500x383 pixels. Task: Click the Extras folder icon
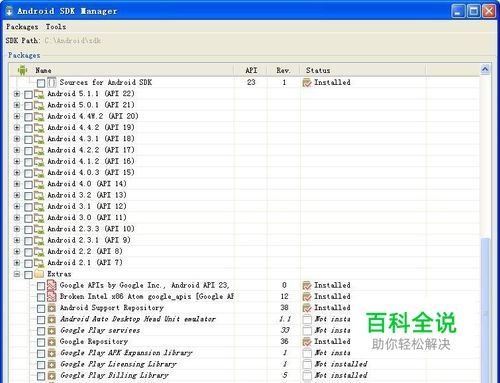(39, 274)
